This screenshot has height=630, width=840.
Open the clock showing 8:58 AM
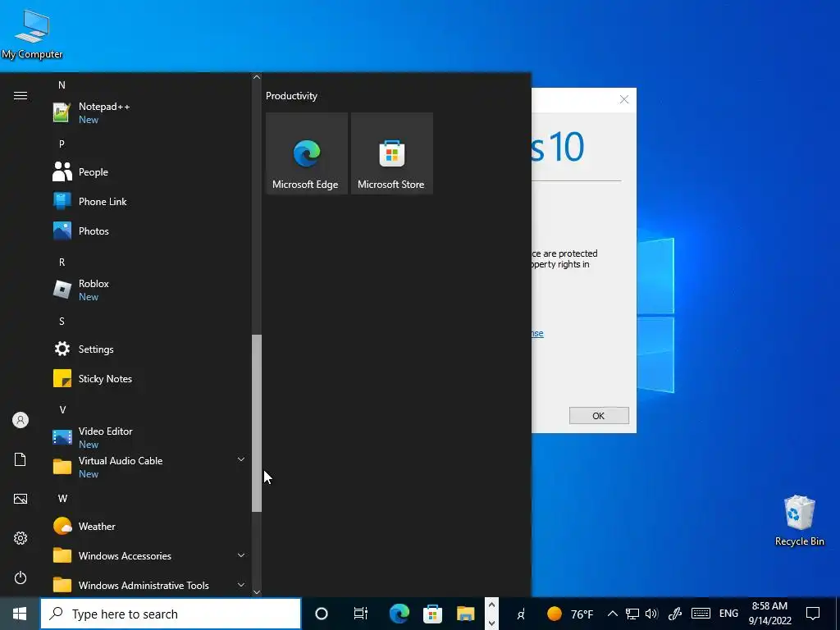[769, 614]
